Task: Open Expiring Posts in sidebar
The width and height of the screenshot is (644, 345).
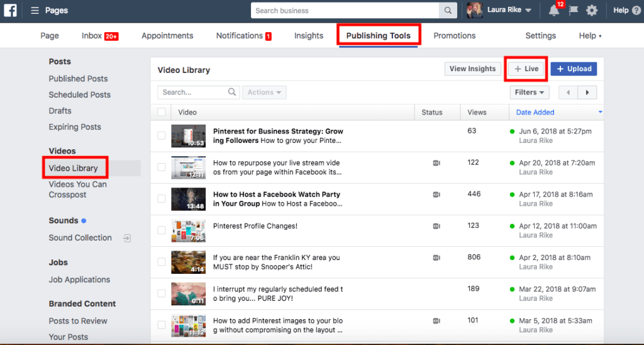Action: [75, 127]
